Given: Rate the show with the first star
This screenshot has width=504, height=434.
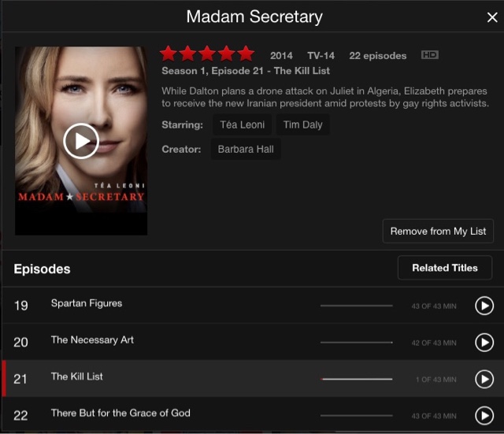Looking at the screenshot, I should [x=169, y=54].
